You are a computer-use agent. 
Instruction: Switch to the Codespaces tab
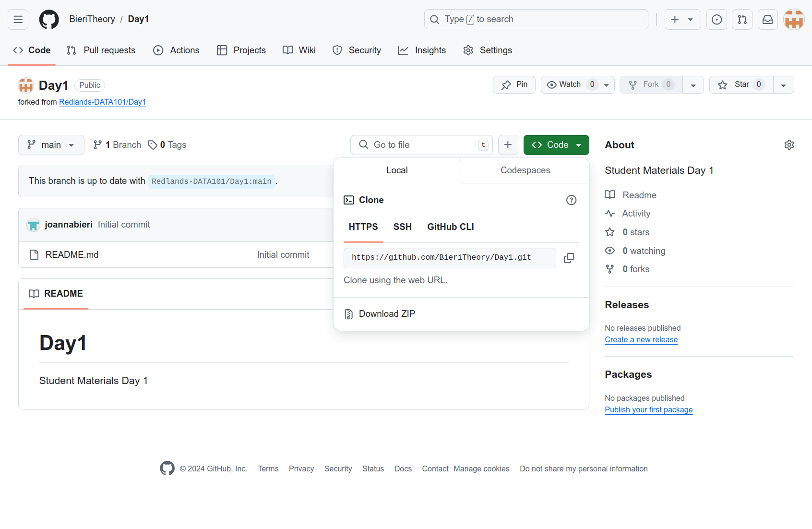pyautogui.click(x=525, y=170)
